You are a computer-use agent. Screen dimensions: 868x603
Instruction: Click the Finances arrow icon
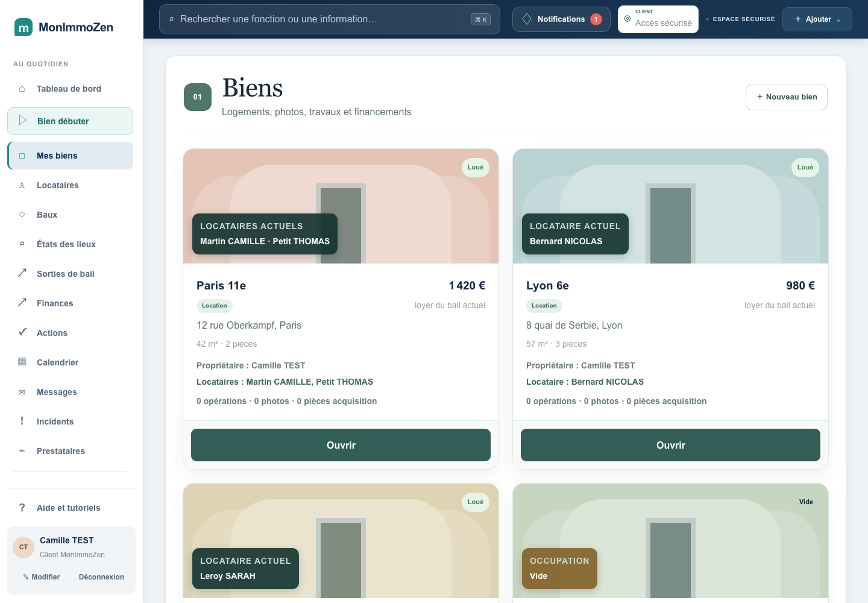pyautogui.click(x=22, y=302)
